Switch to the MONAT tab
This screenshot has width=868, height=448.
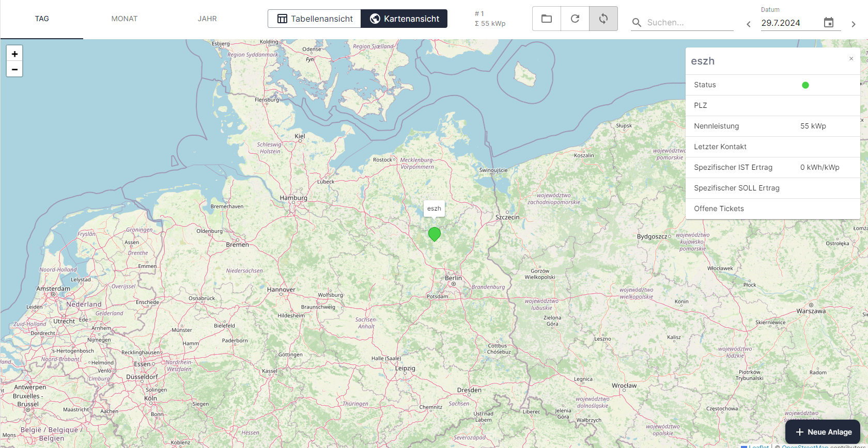point(125,19)
